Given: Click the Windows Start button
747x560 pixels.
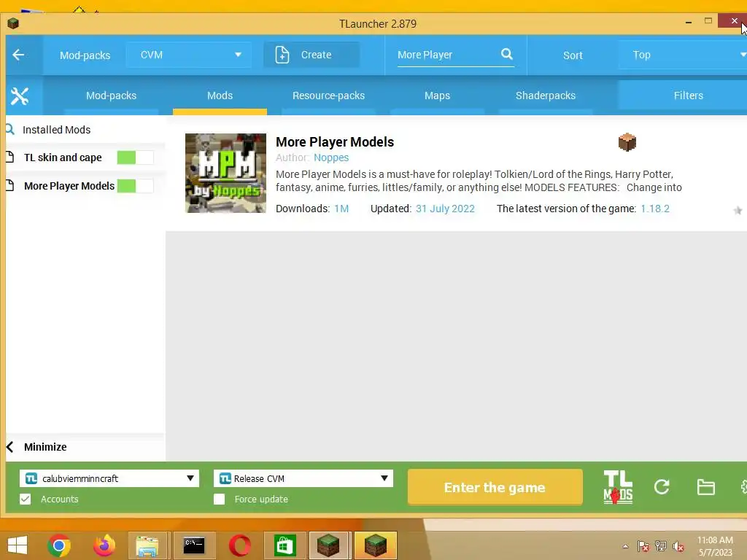Looking at the screenshot, I should pyautogui.click(x=18, y=545).
